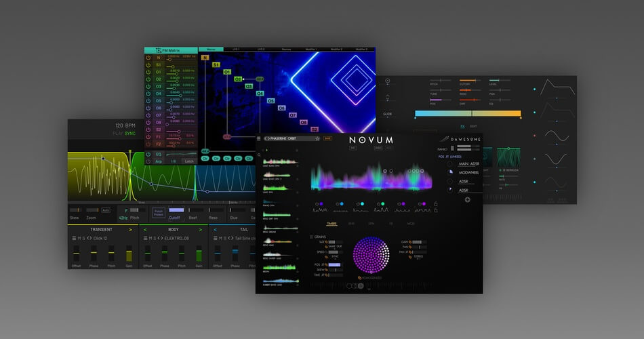Adjust the Cutoff slider
This screenshot has height=339, width=644.
[x=176, y=210]
